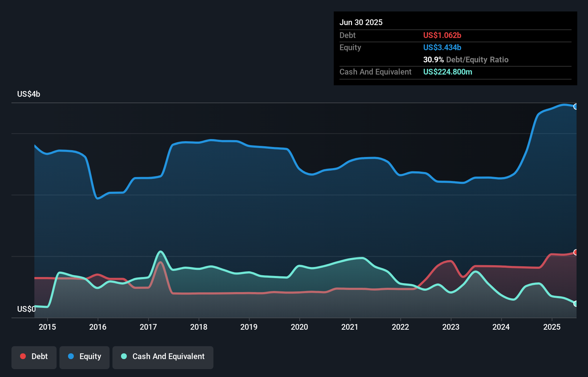The height and width of the screenshot is (377, 588).
Task: Click the Equity value US$3.434b in tooltip
Action: pos(442,47)
